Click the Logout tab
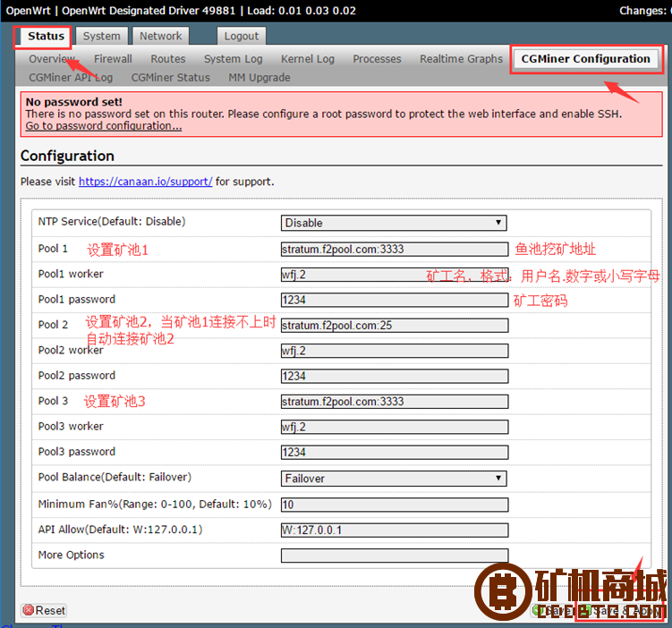The width and height of the screenshot is (672, 628). (x=242, y=36)
